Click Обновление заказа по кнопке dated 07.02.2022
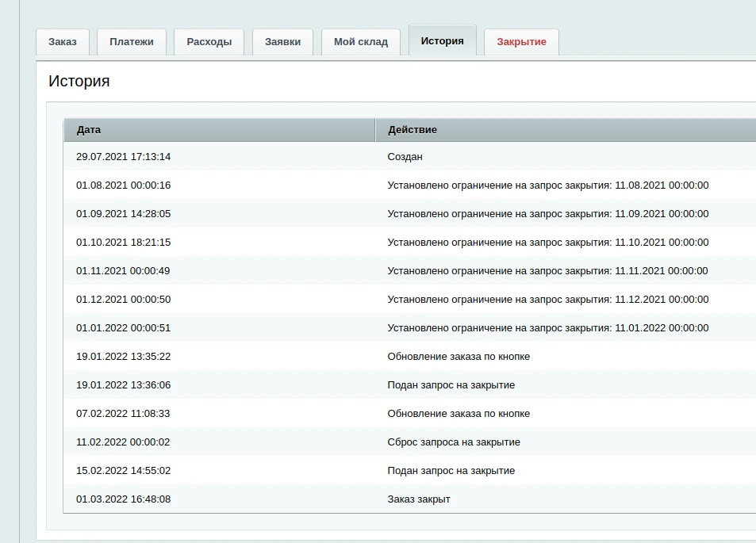This screenshot has height=543, width=756. click(x=459, y=413)
